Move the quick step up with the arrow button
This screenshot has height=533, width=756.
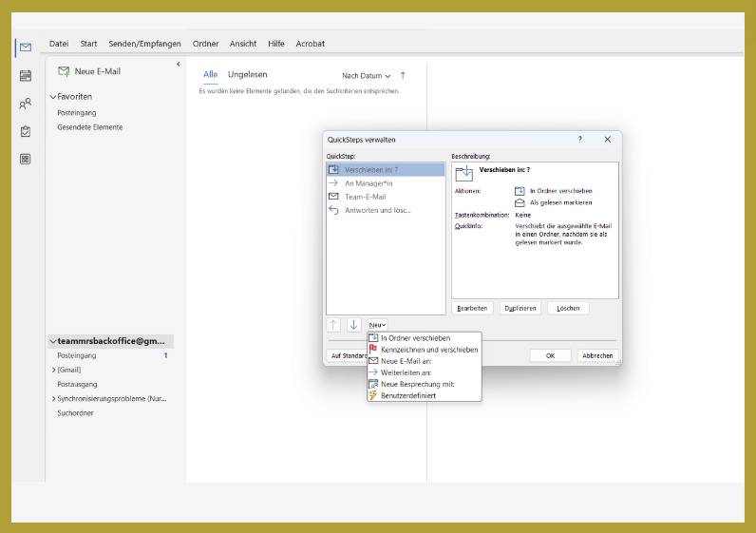point(333,325)
